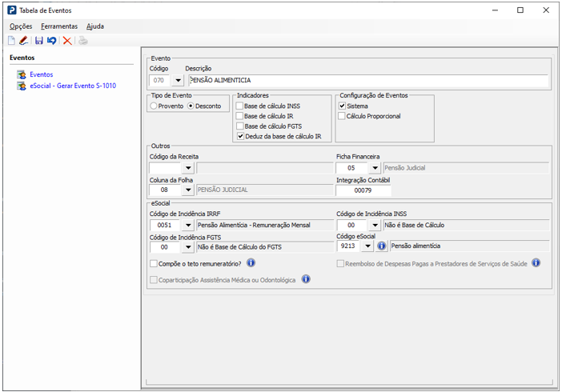This screenshot has width=562, height=392.
Task: Click the Ficha Financeira code 05
Action: coord(351,168)
